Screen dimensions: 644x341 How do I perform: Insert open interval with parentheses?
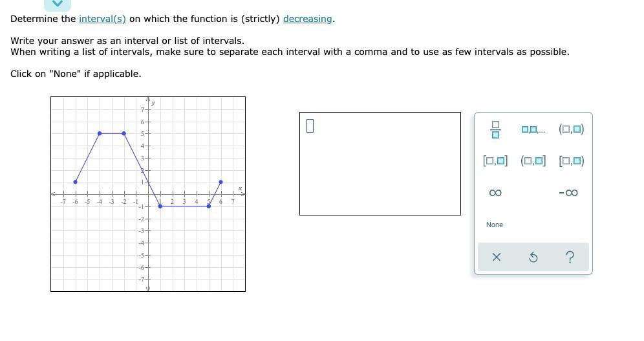pyautogui.click(x=572, y=129)
